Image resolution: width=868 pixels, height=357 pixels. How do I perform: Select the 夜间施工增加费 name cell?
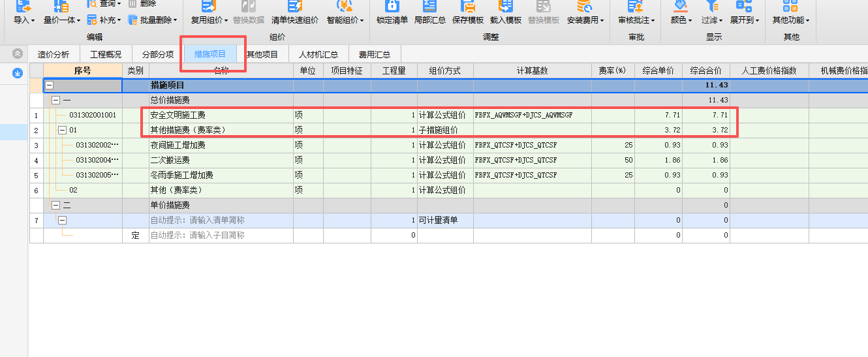[221, 145]
